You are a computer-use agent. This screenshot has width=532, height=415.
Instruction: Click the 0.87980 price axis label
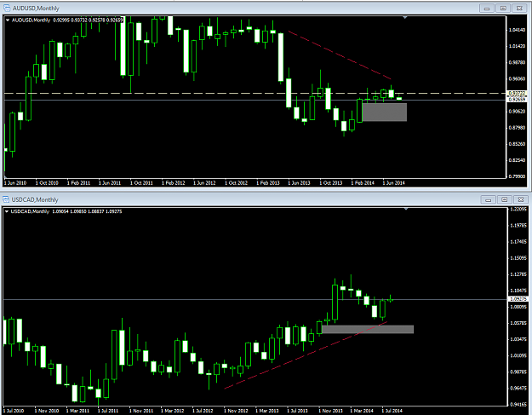click(x=517, y=128)
